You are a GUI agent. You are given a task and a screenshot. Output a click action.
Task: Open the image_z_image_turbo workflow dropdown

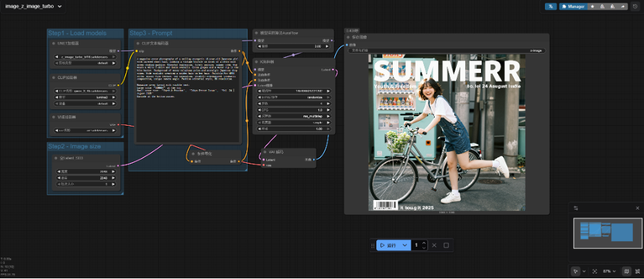(34, 6)
